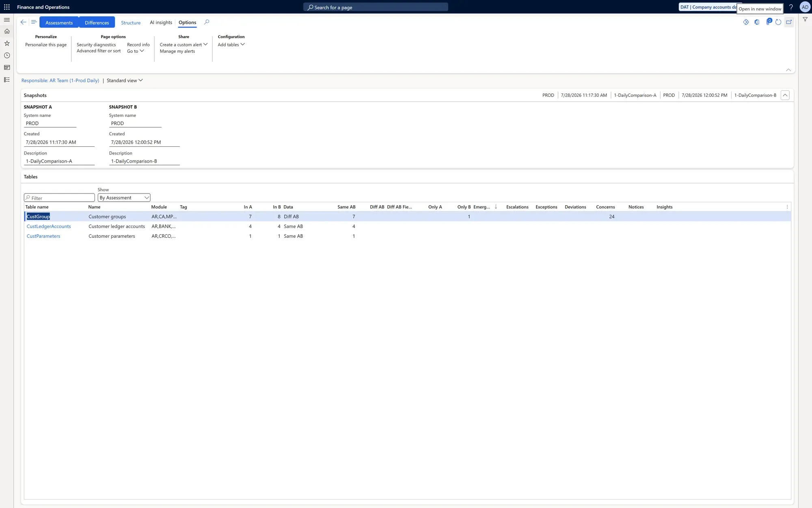The height and width of the screenshot is (508, 812).
Task: Click the sort arrow on the Emerg... column
Action: coord(496,207)
